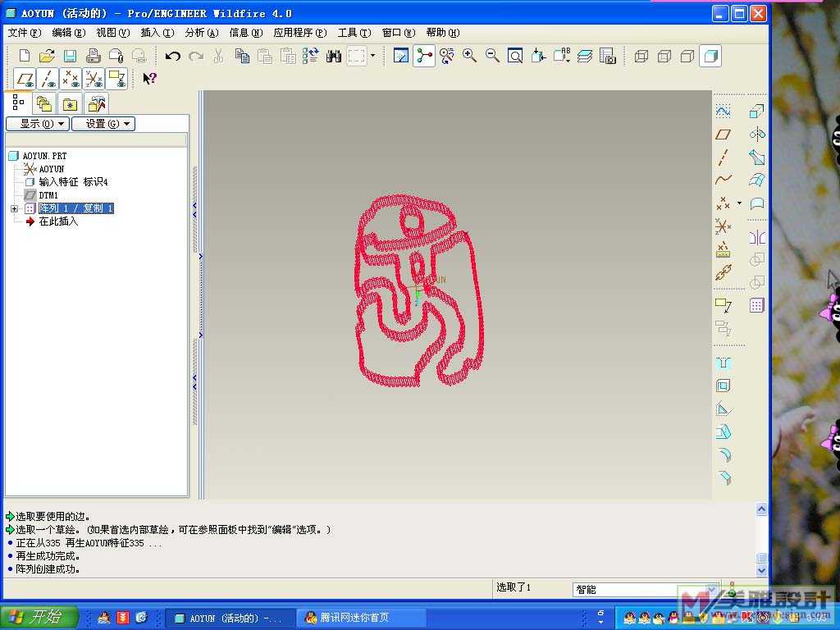Open the 显示 dropdown in model tree
The width and height of the screenshot is (840, 630).
(x=38, y=124)
